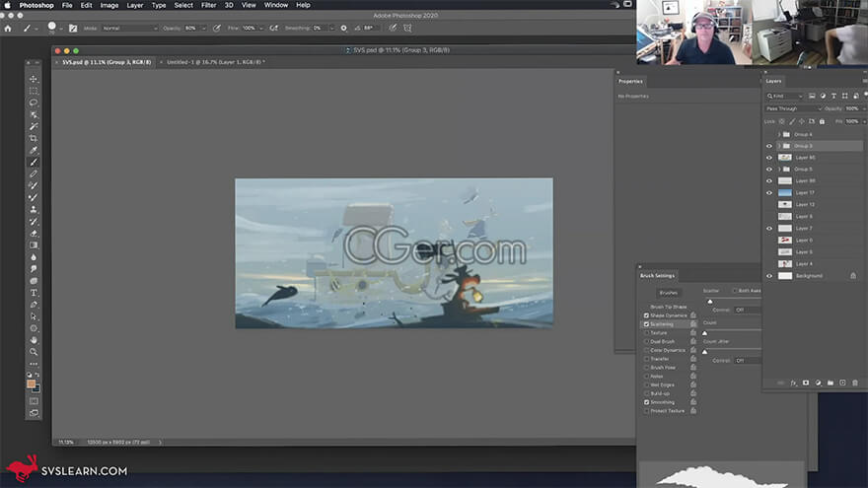Adjust the Count Jitter slider handle
The width and height of the screenshot is (868, 488).
(x=704, y=352)
